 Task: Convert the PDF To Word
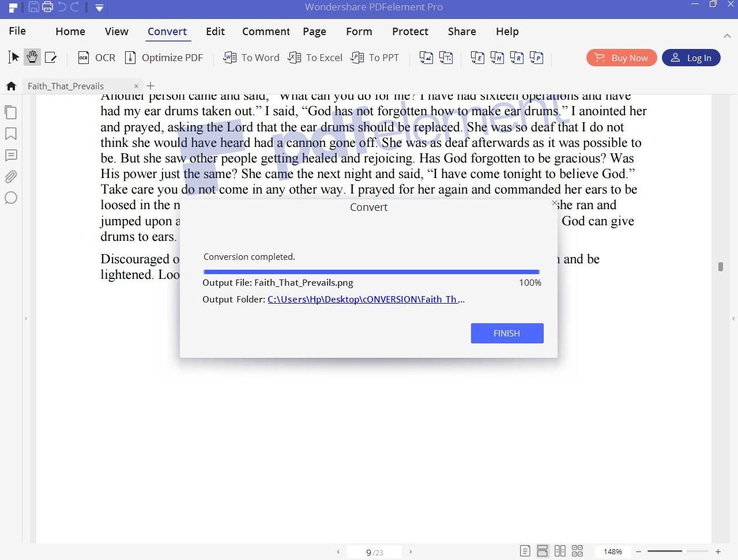point(251,58)
